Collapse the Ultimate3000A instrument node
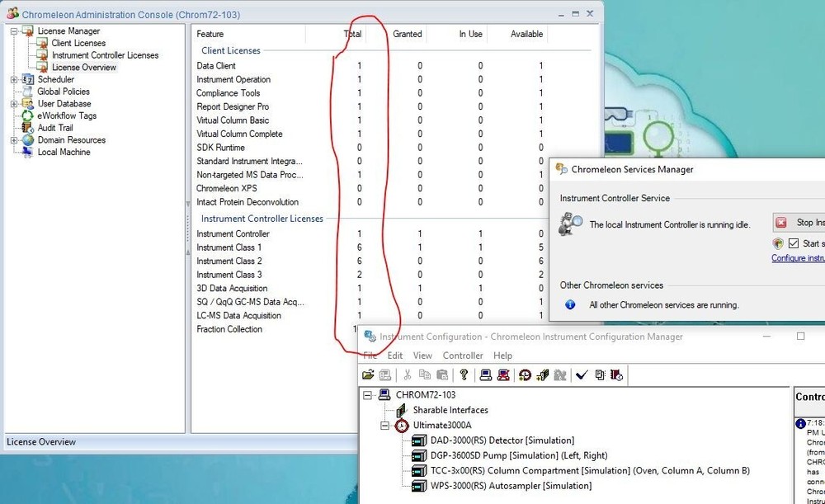The width and height of the screenshot is (825, 504). (x=384, y=425)
